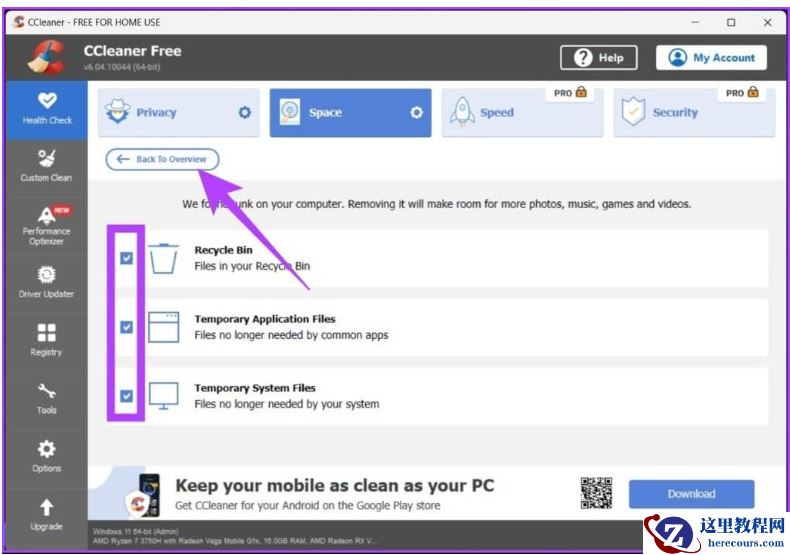This screenshot has height=555, width=790.
Task: Click the 'Files in your Recycle Bin' description
Action: pyautogui.click(x=252, y=266)
